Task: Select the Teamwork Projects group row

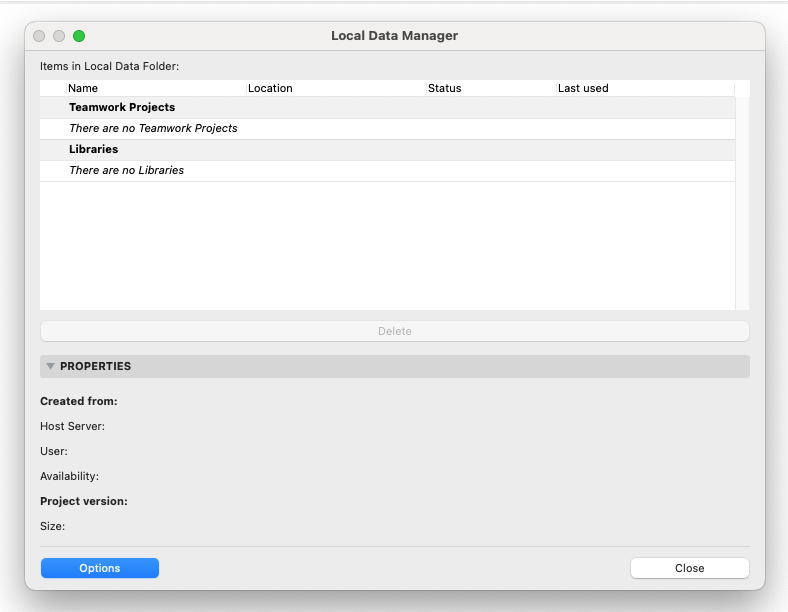Action: point(122,107)
